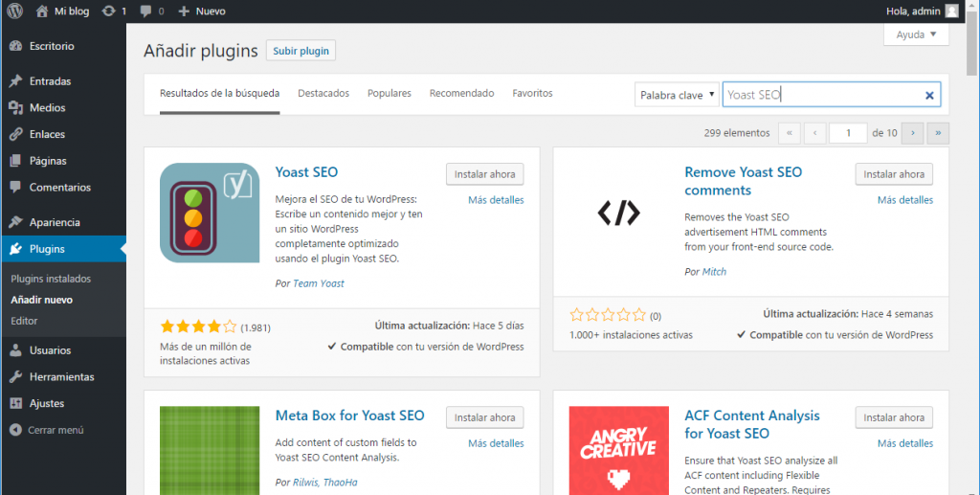Click the Medios media icon
This screenshot has height=495, width=980.
tap(15, 107)
